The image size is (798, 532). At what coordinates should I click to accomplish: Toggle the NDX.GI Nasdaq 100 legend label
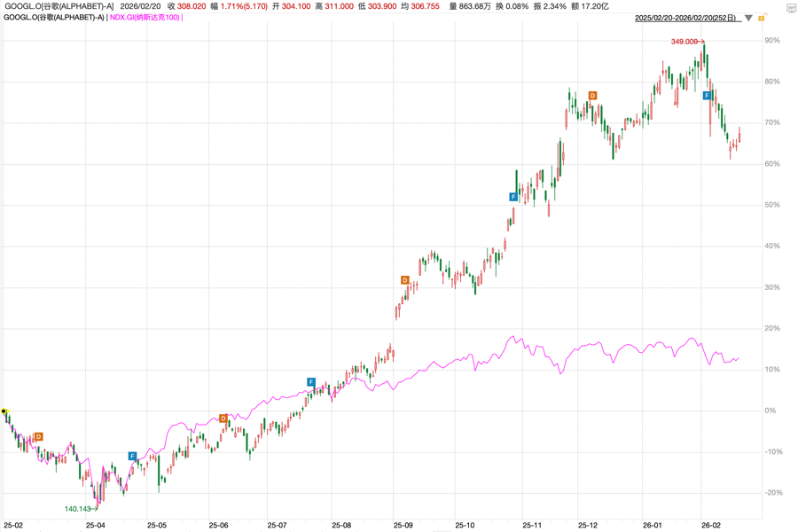(145, 18)
